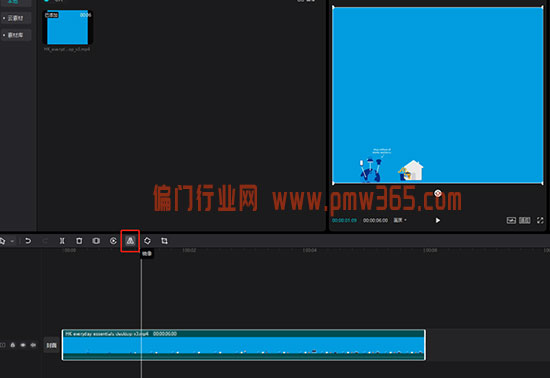Select the HK everyday essentials clip in timeline
Screen dimensions: 550x378
[244, 345]
